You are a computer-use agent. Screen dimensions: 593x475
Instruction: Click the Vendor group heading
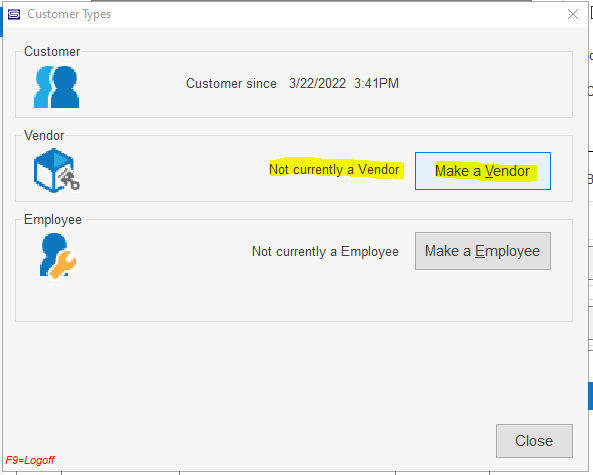44,135
